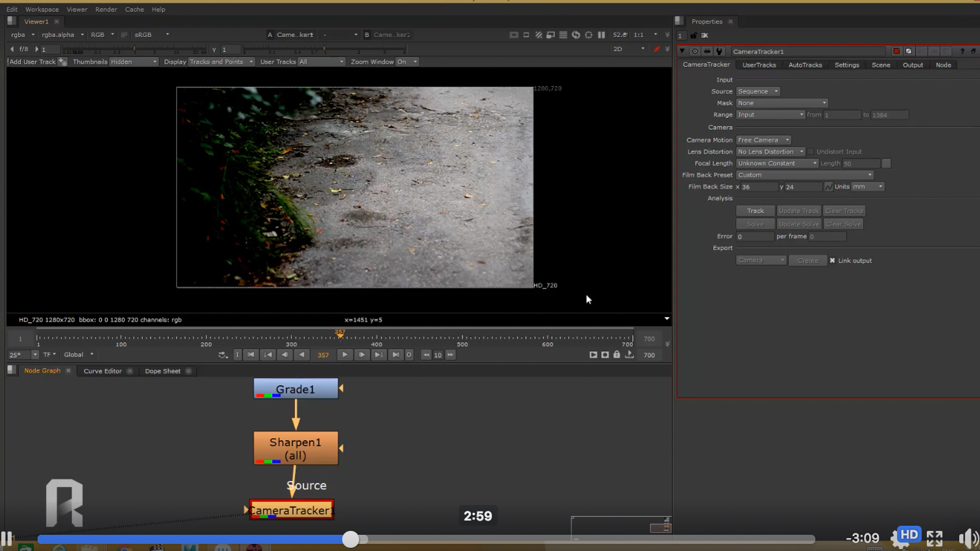Select the Sharpen1 node
This screenshot has width=980, height=551.
tap(296, 448)
